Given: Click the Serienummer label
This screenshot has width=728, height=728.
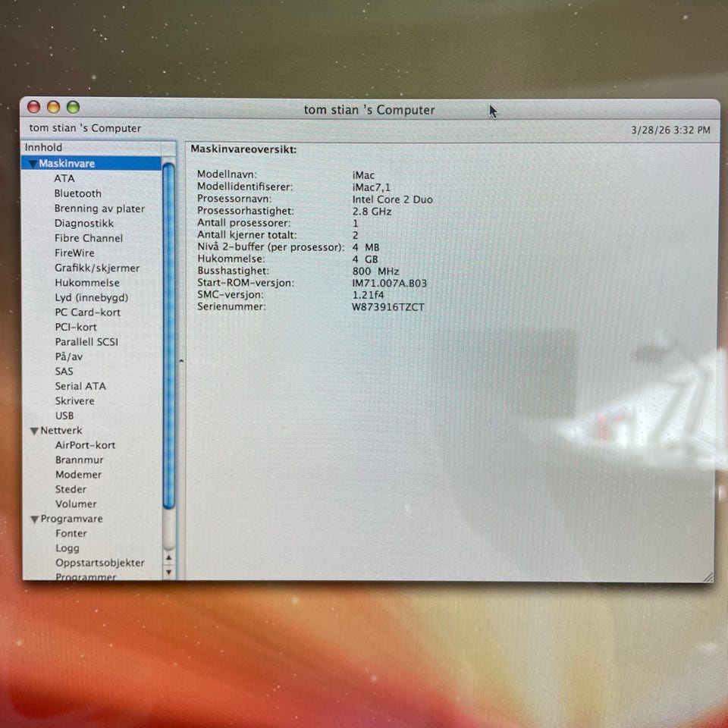Looking at the screenshot, I should point(232,306).
